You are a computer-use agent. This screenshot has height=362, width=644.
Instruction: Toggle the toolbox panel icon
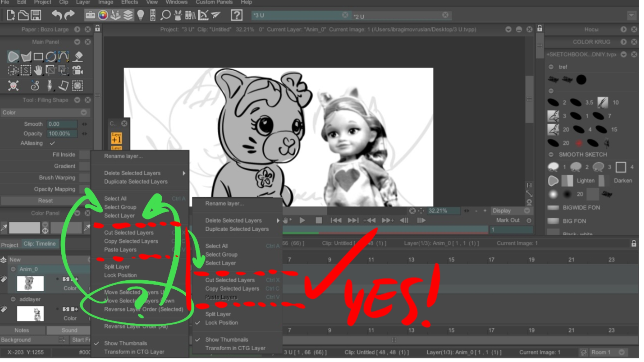pos(90,15)
